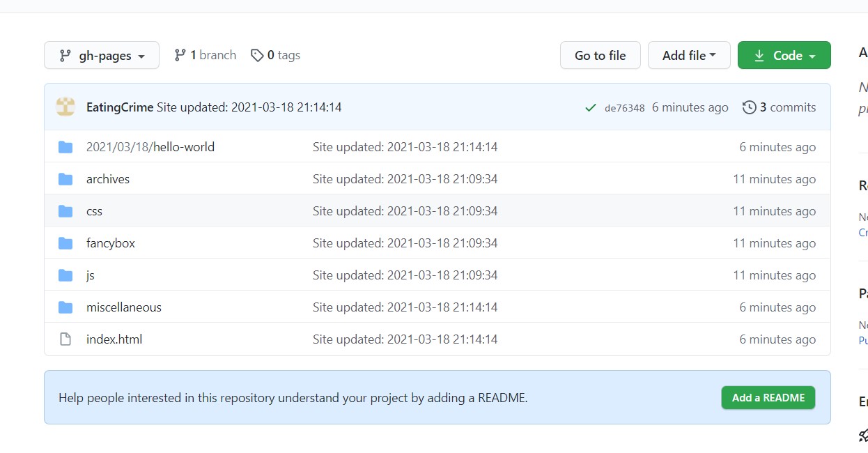This screenshot has width=868, height=453.
Task: Open the index.html file
Action: pyautogui.click(x=114, y=339)
